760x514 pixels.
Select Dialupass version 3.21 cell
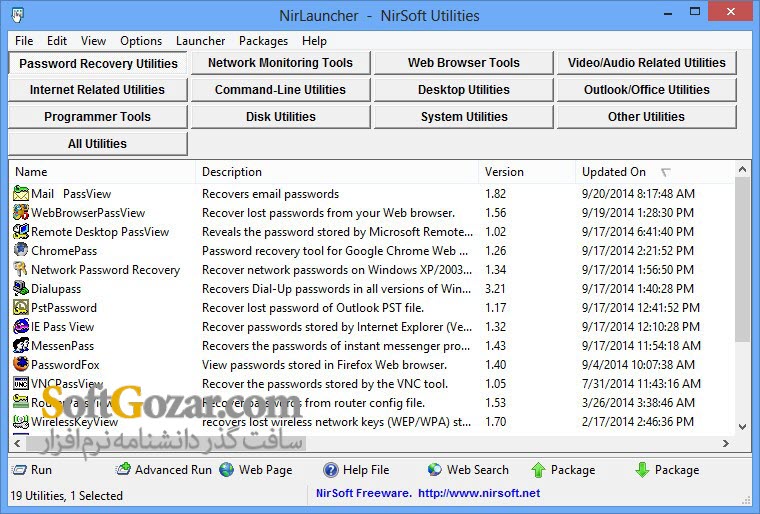tap(495, 289)
